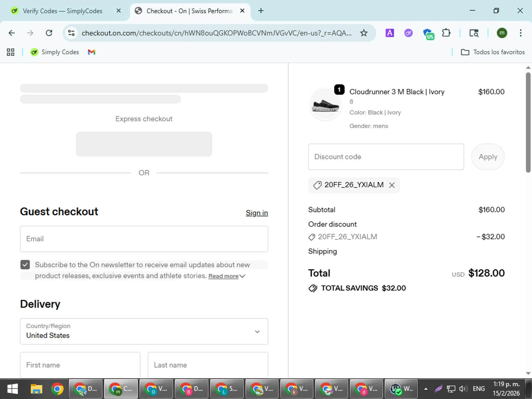Click the order discount amount -$32.00
This screenshot has height=399, width=532.
tap(491, 237)
